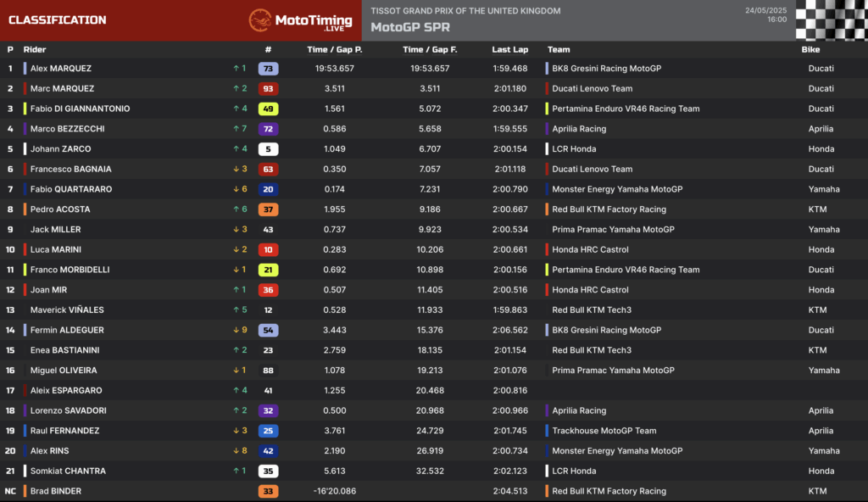Select rider number badge 25
The width and height of the screenshot is (868, 502).
[x=268, y=431]
